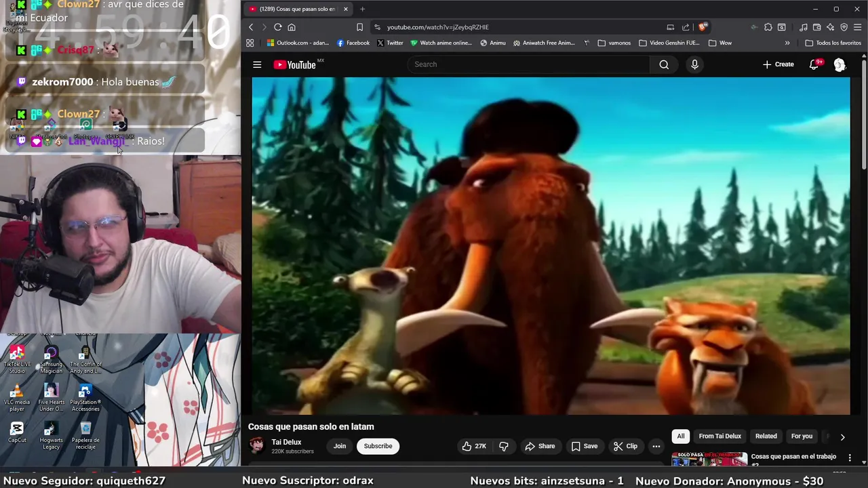Open Samsung Magician desktop shortcut
Screen dimensions: 868x488
pyautogui.click(x=51, y=359)
